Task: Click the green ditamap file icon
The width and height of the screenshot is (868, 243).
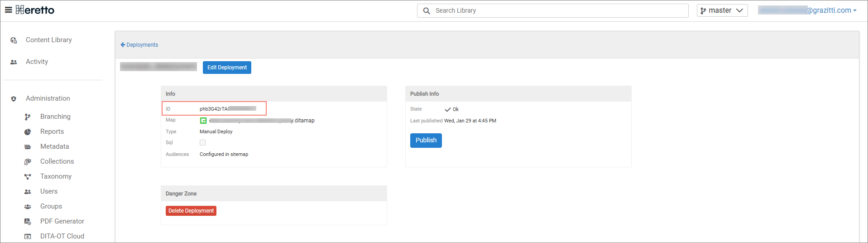Action: click(x=203, y=121)
